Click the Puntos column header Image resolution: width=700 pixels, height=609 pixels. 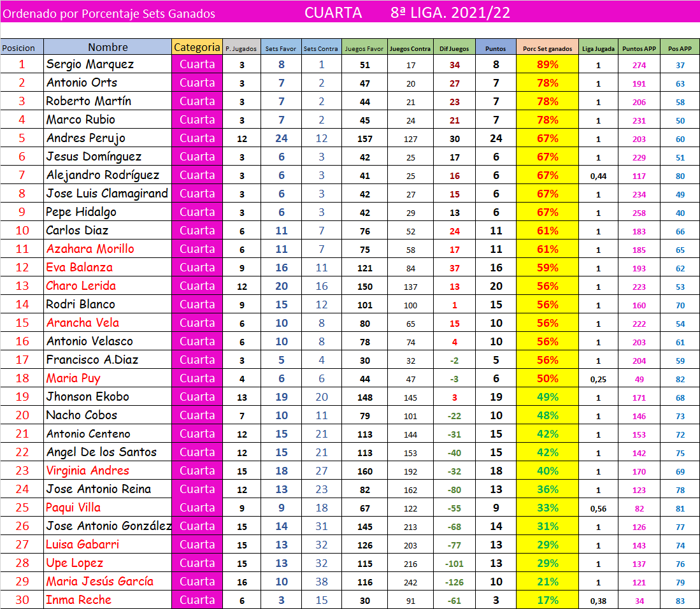click(x=496, y=48)
